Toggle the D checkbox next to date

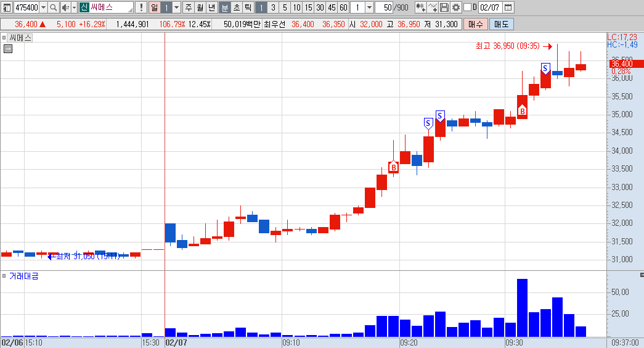pos(467,7)
